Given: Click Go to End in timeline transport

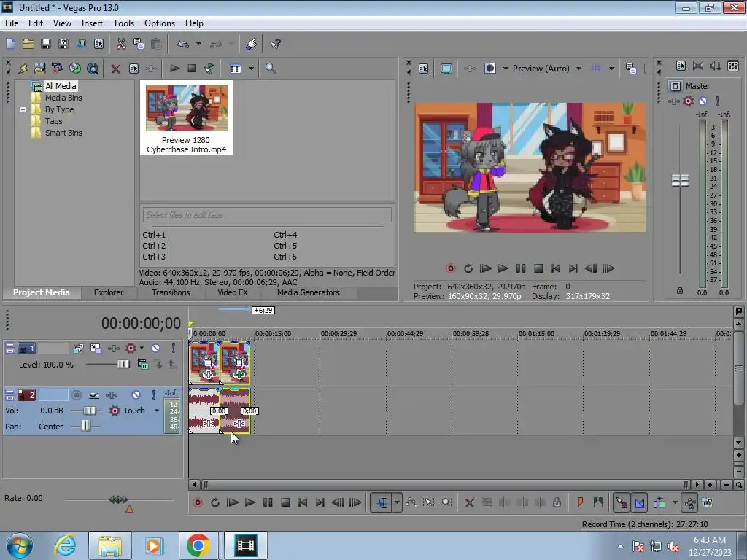Looking at the screenshot, I should pos(320,502).
